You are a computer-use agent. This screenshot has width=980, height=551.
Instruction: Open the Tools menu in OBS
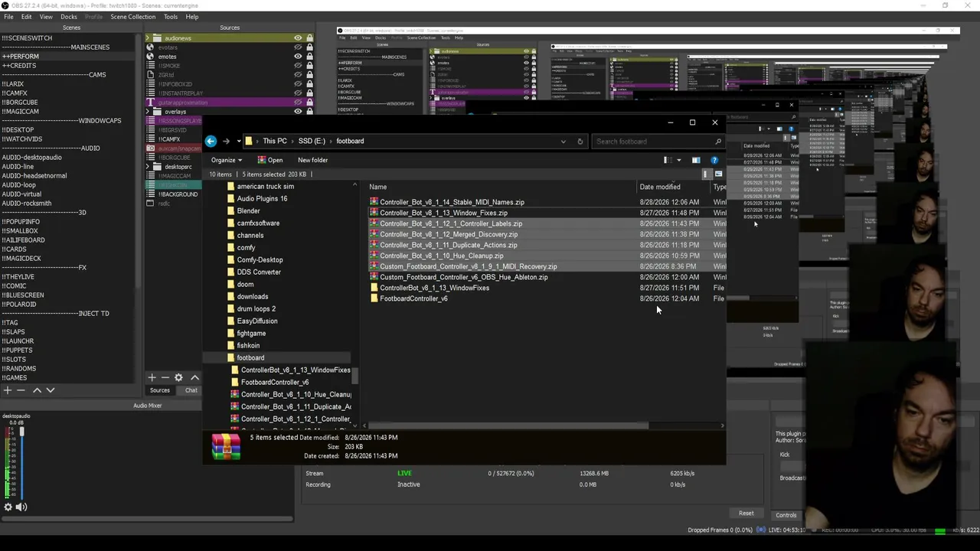[171, 17]
